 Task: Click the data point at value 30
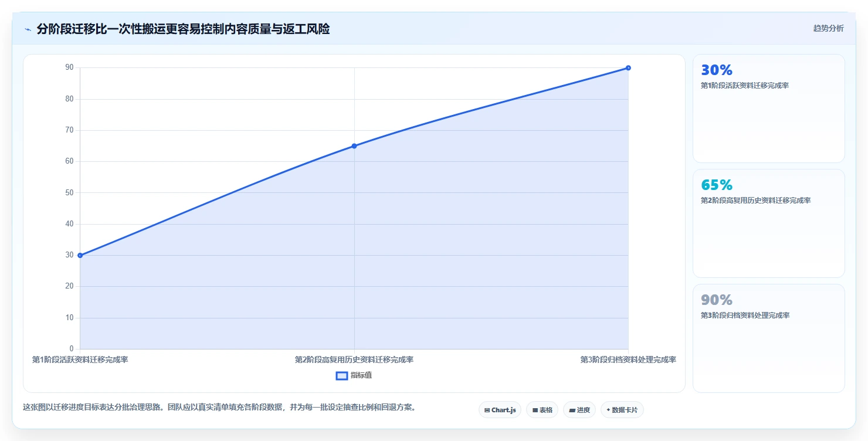80,255
